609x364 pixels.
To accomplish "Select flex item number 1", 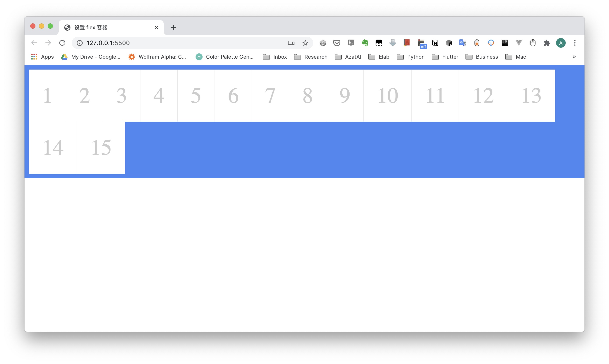I will tap(47, 95).
